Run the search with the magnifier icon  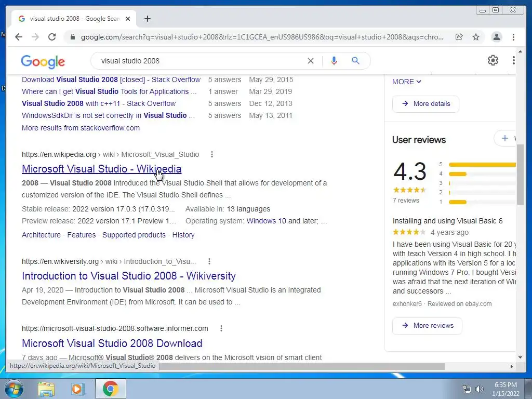pos(355,61)
